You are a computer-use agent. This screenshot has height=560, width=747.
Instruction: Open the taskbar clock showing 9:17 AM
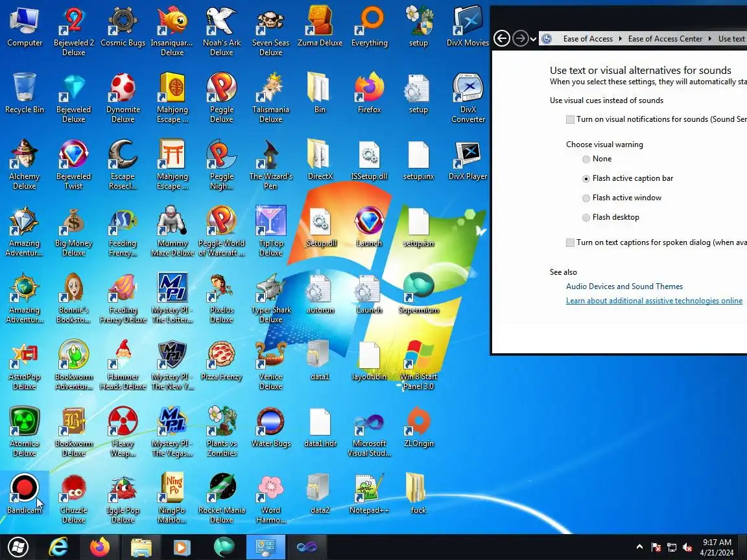(x=717, y=547)
